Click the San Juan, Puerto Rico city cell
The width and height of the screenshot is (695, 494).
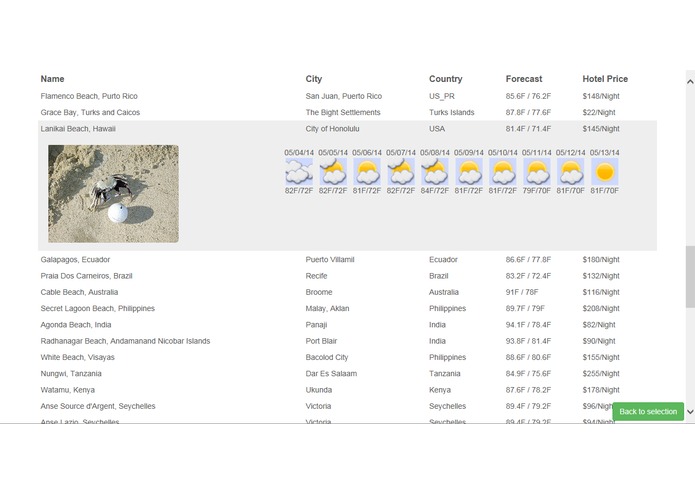click(344, 96)
